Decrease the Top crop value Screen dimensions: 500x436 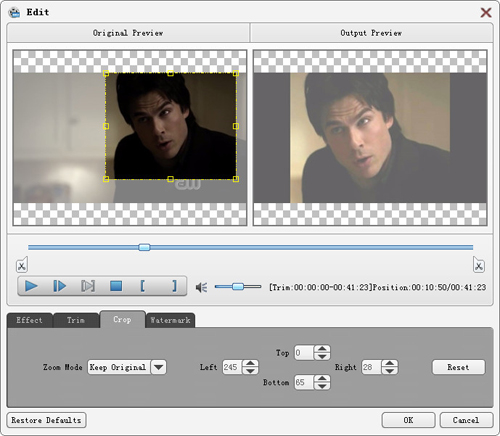click(x=322, y=357)
